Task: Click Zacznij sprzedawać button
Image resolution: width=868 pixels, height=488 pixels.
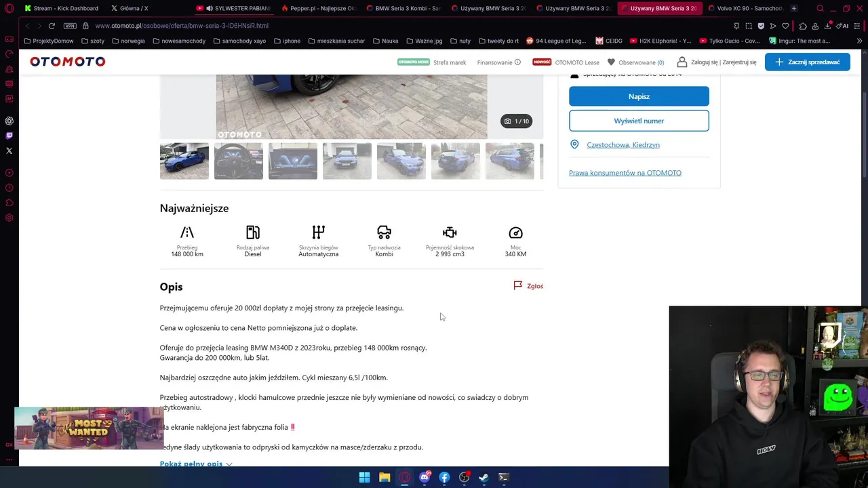Action: (x=807, y=62)
